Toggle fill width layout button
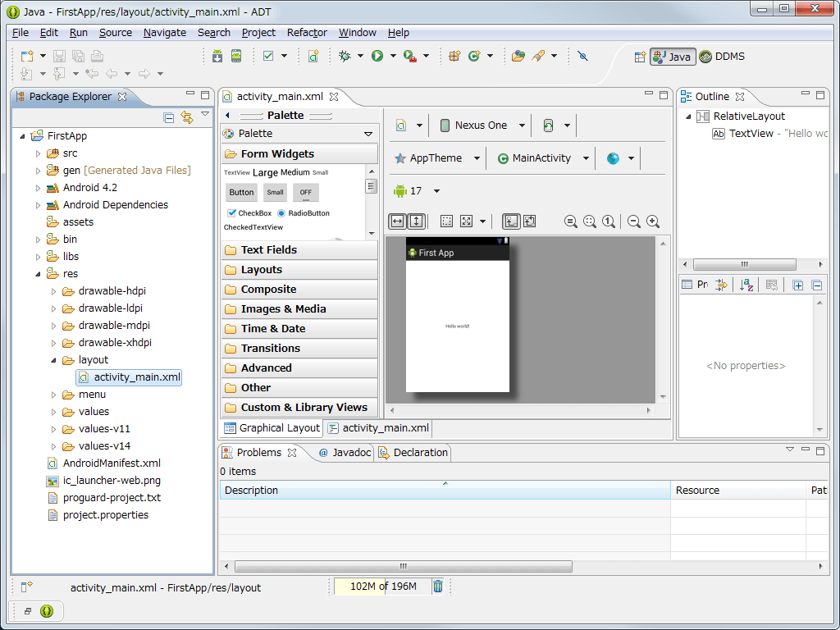Screen dimensions: 840x630 [x=397, y=221]
